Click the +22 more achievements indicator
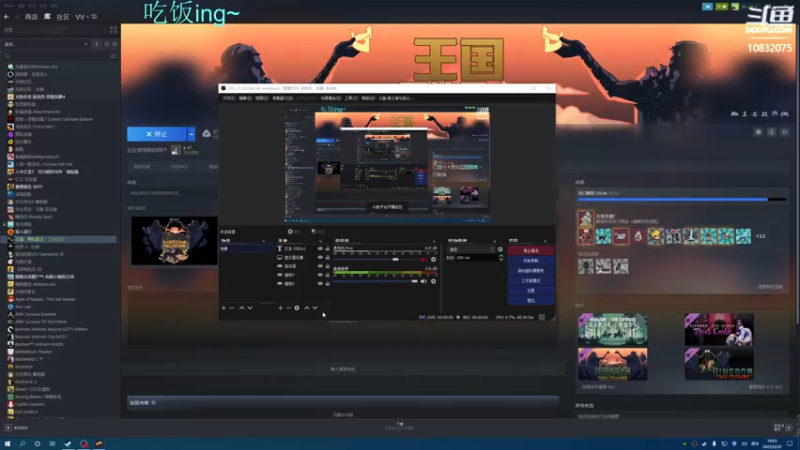This screenshot has height=450, width=800. pyautogui.click(x=760, y=236)
